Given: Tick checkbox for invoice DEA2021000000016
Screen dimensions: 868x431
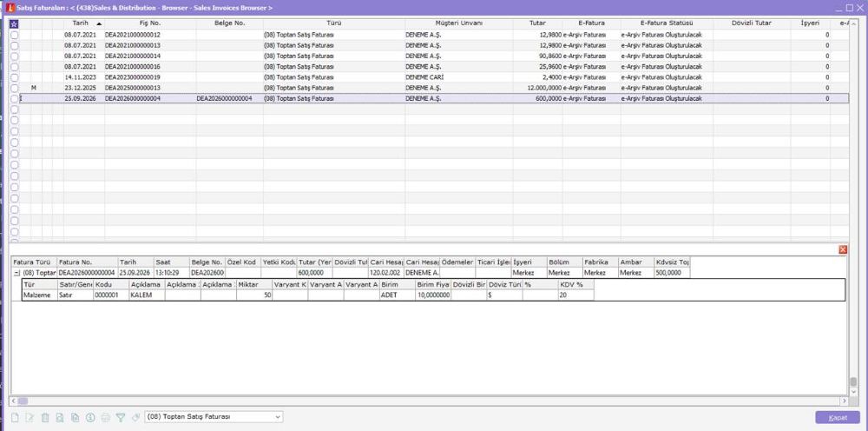Looking at the screenshot, I should point(15,67).
